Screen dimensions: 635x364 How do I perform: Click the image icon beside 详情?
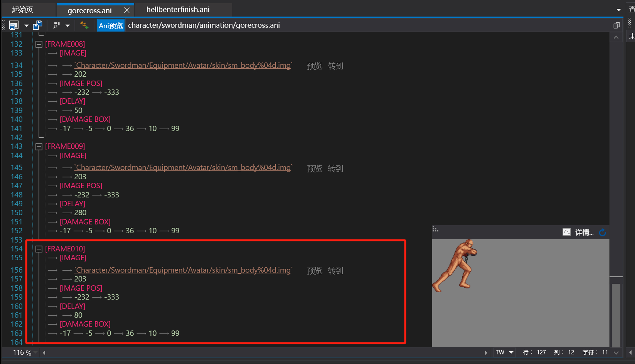click(x=566, y=232)
